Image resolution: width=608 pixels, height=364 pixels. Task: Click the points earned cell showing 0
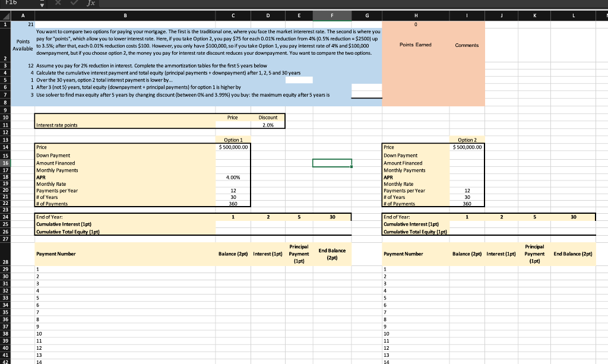[x=416, y=24]
